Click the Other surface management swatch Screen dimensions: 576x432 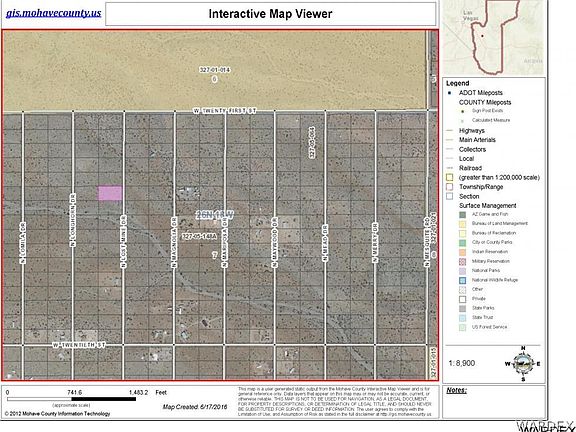(463, 289)
